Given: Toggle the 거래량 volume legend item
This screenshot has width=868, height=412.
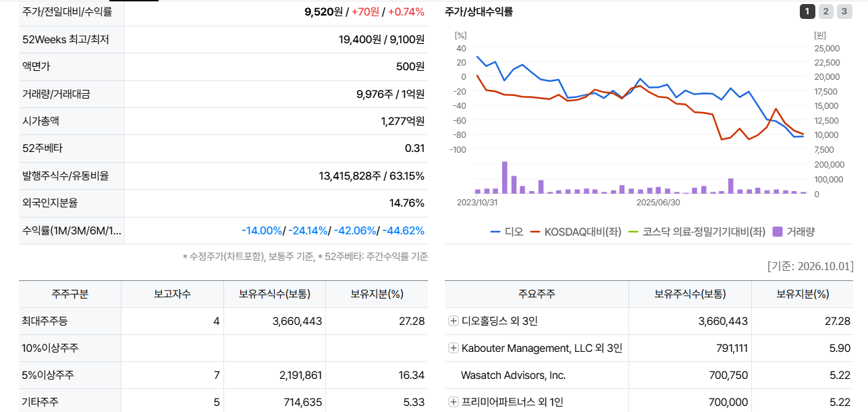Looking at the screenshot, I should [794, 232].
